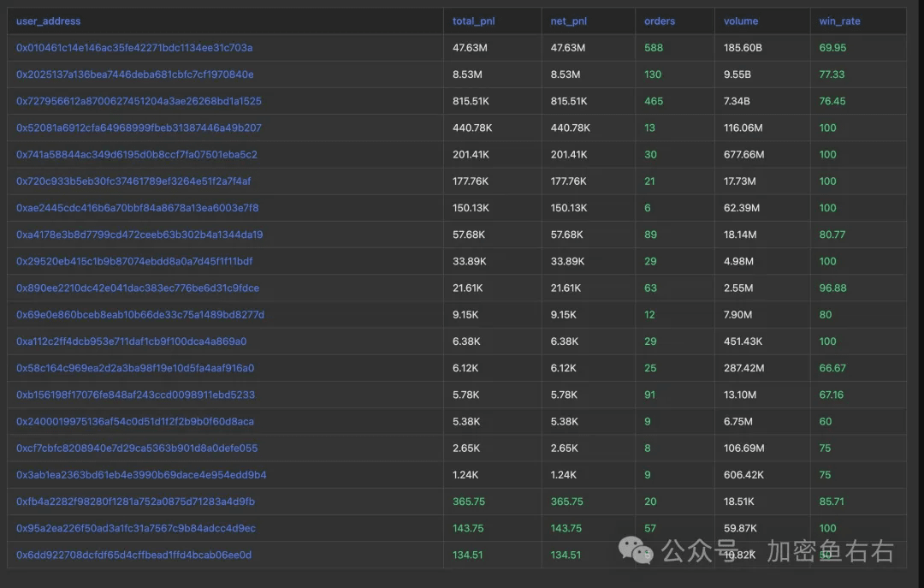The height and width of the screenshot is (588, 924).
Task: Open the 0xae2445cdc4 address link
Action: 137,208
